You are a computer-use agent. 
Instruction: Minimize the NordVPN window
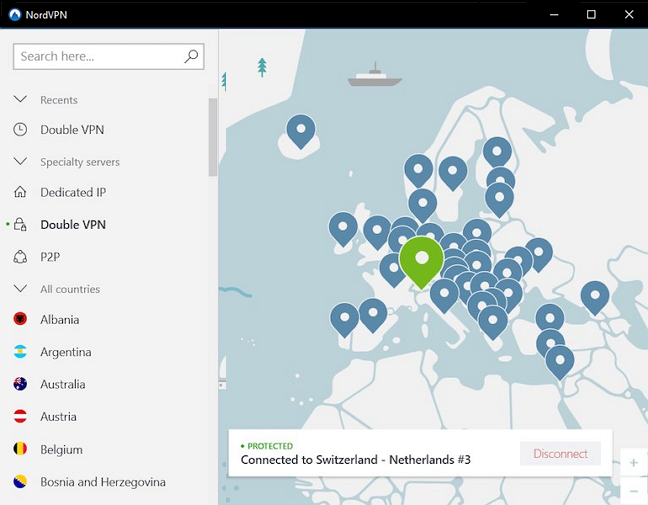point(554,14)
